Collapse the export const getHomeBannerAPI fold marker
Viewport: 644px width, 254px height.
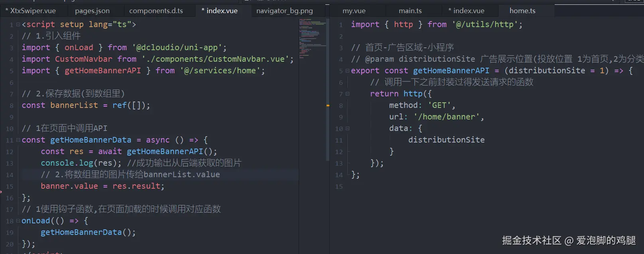click(x=347, y=71)
